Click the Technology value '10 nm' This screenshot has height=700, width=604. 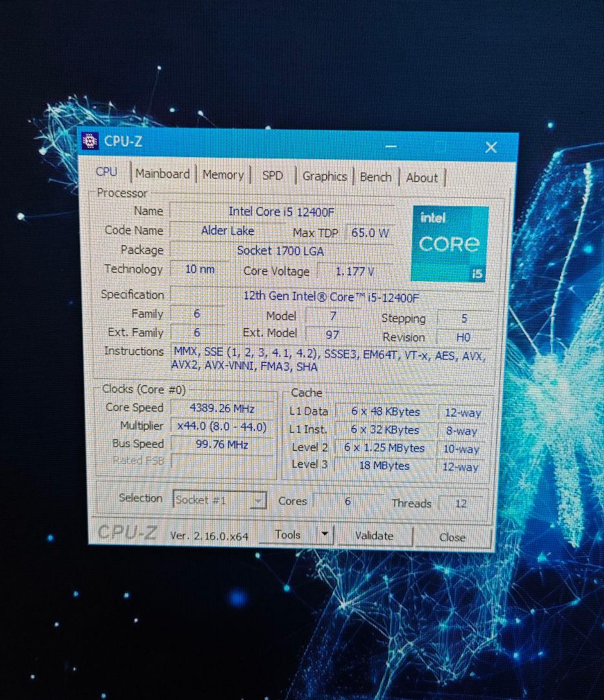(x=200, y=269)
